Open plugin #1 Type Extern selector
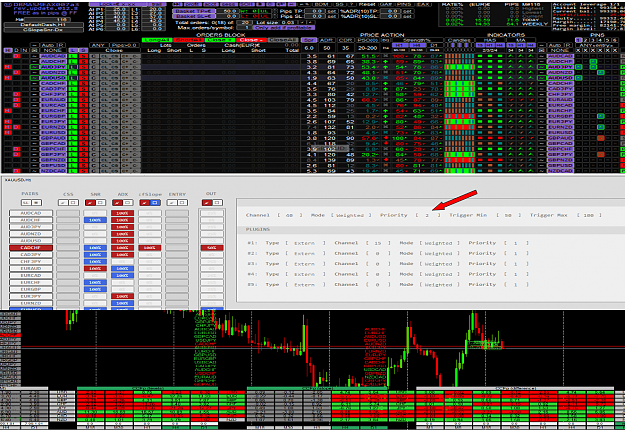Image resolution: width=625 pixels, height=430 pixels. [x=305, y=243]
